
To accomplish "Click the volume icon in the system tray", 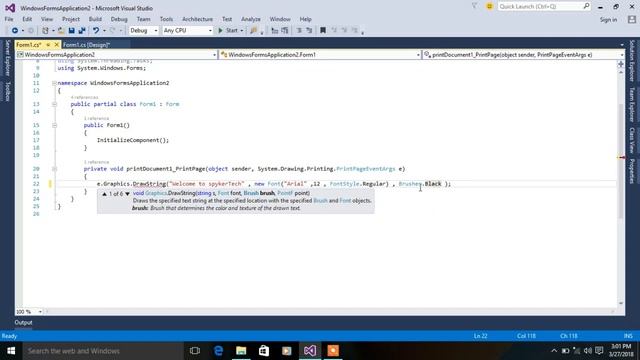I will (x=588, y=351).
